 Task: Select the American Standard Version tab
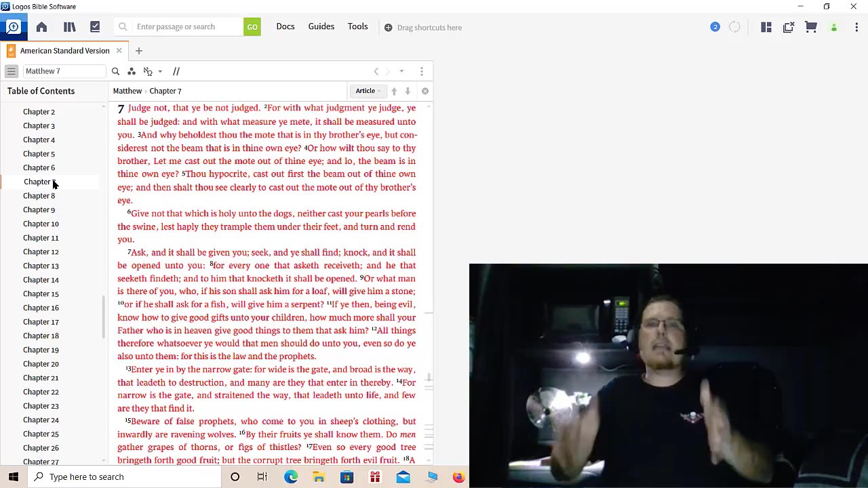tap(64, 51)
